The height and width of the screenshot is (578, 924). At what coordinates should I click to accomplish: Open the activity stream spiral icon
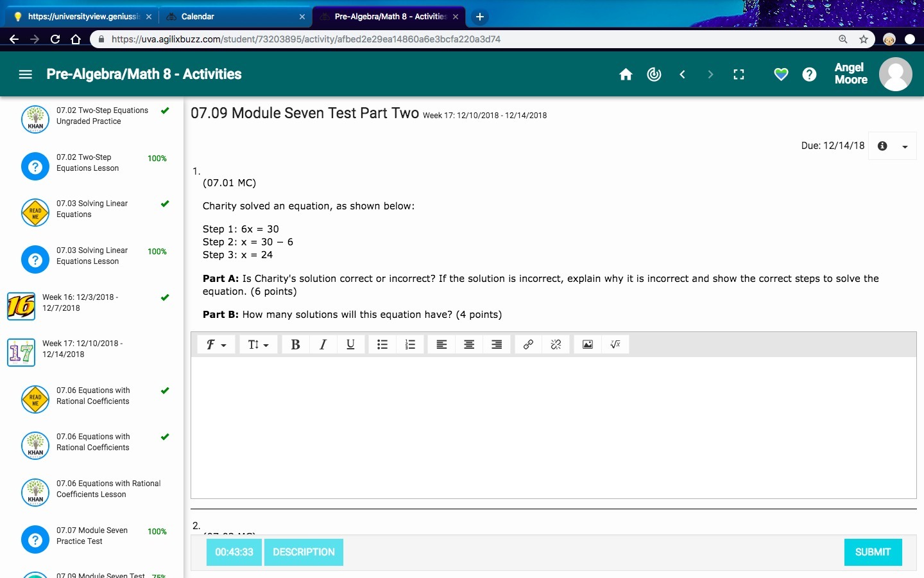[x=654, y=74]
